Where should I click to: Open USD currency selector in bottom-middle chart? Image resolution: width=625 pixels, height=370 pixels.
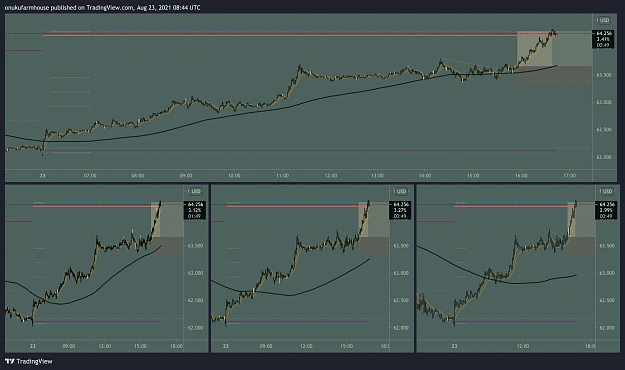(400, 191)
